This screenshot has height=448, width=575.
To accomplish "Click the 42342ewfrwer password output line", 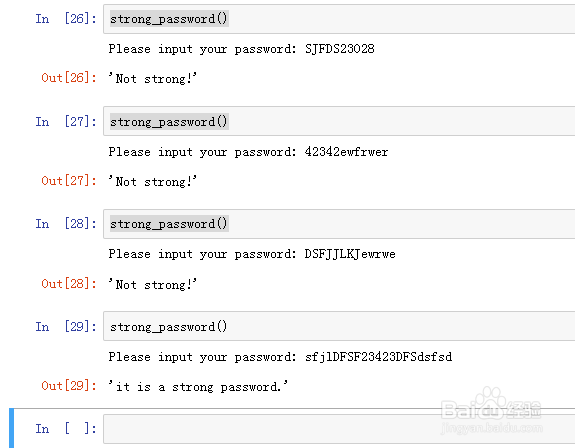I will coord(248,152).
